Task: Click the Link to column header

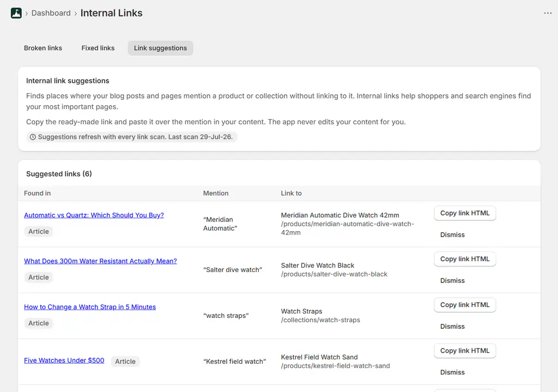Action: tap(291, 194)
